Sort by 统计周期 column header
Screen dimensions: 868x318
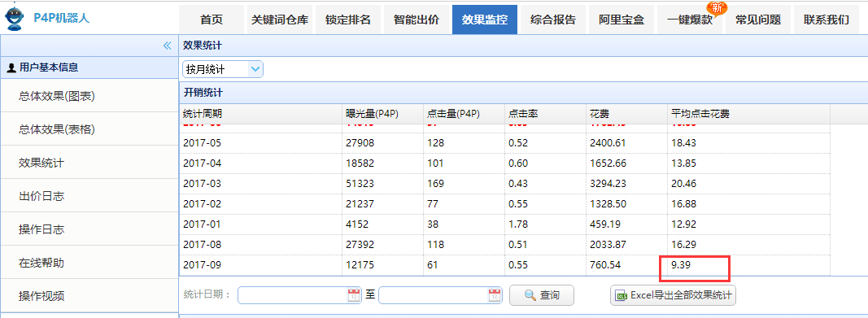[x=261, y=114]
